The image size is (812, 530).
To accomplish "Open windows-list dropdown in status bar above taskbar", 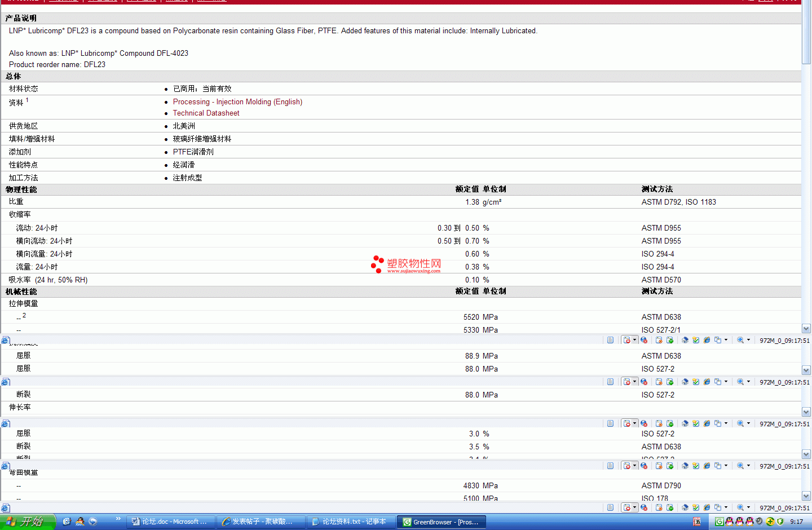I will coord(726,507).
